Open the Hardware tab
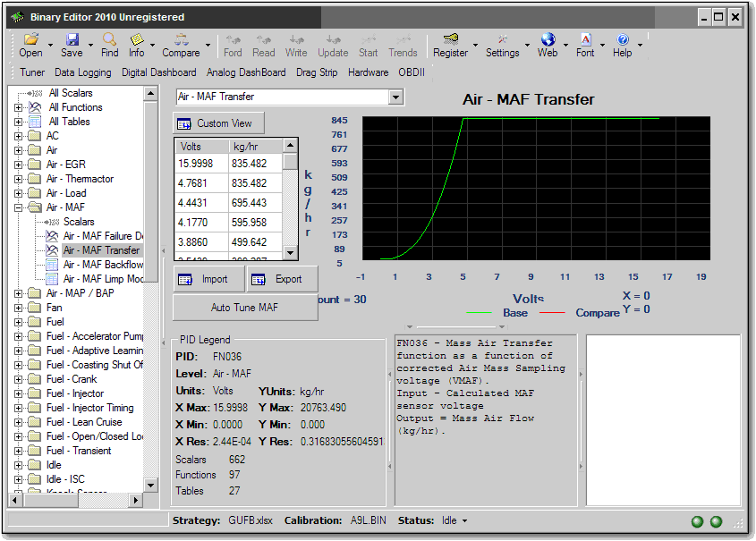 click(x=369, y=72)
